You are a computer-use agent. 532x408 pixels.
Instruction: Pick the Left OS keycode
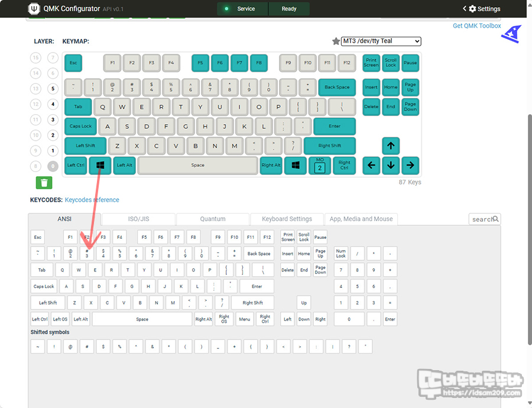point(60,319)
